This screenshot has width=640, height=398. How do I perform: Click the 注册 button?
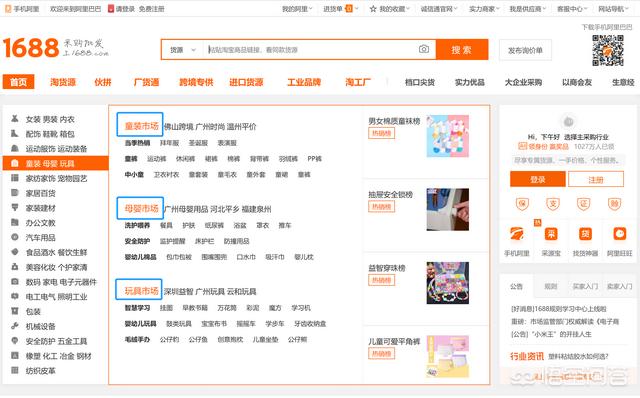[596, 179]
